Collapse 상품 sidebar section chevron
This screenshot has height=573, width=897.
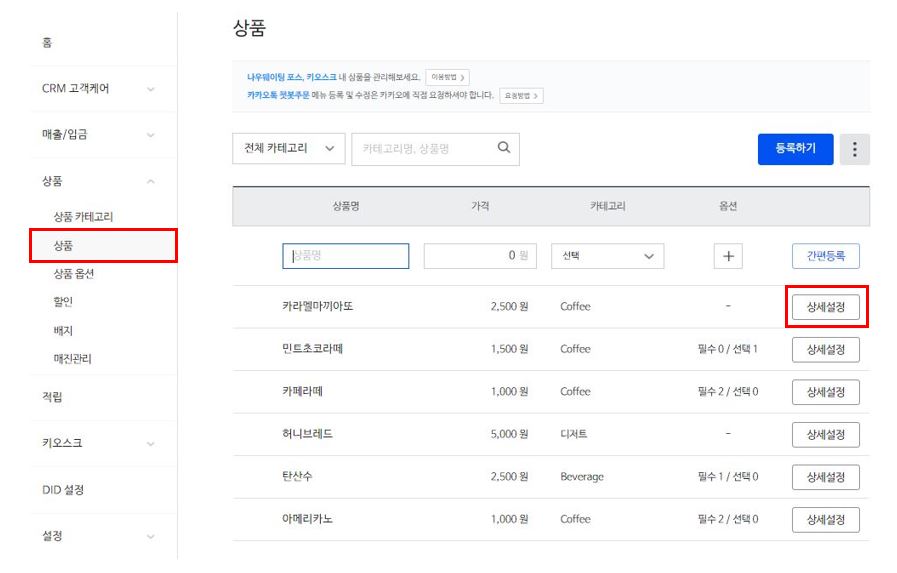150,182
